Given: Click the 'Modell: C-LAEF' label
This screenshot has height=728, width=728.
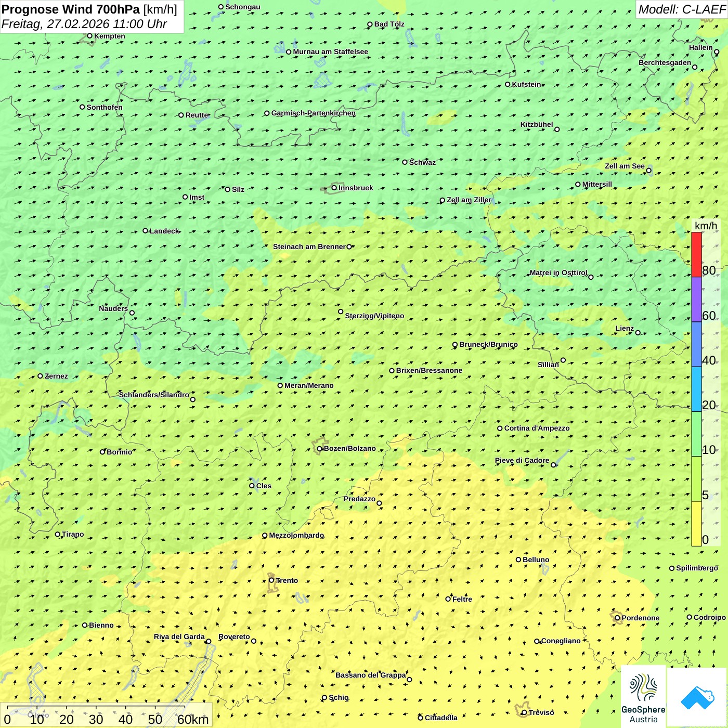Looking at the screenshot, I should 682,9.
